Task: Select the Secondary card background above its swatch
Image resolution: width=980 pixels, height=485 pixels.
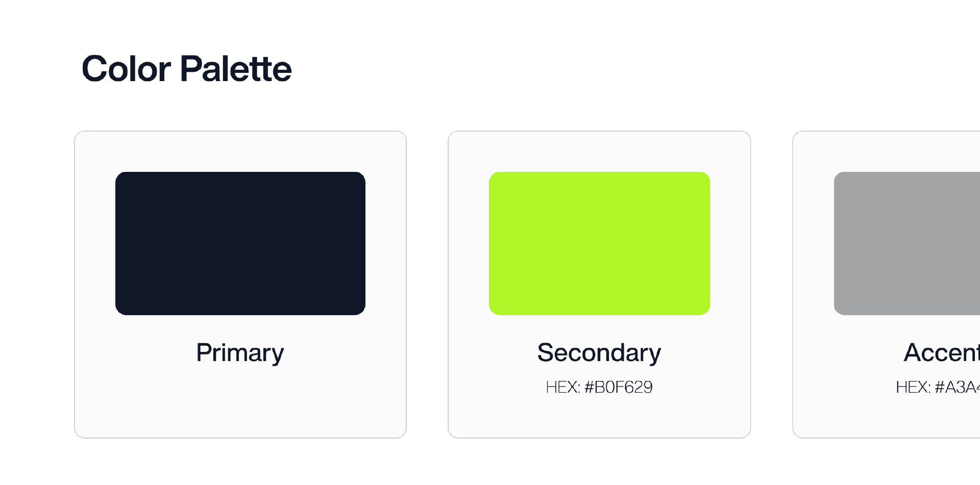Action: [599, 151]
